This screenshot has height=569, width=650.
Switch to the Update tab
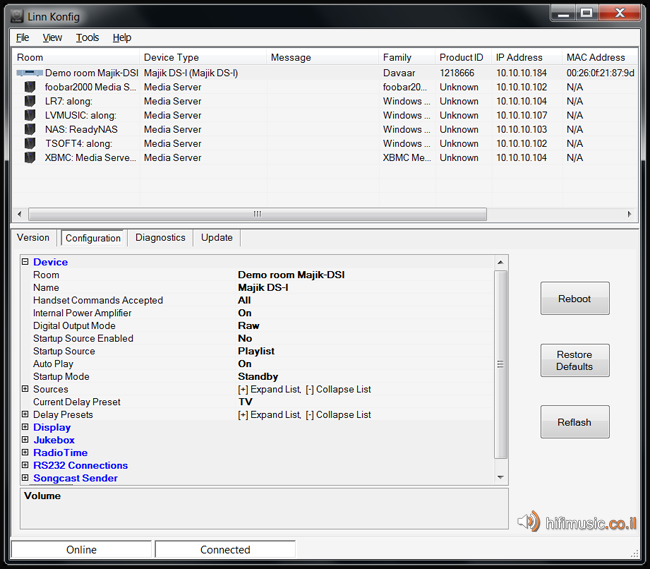point(217,237)
